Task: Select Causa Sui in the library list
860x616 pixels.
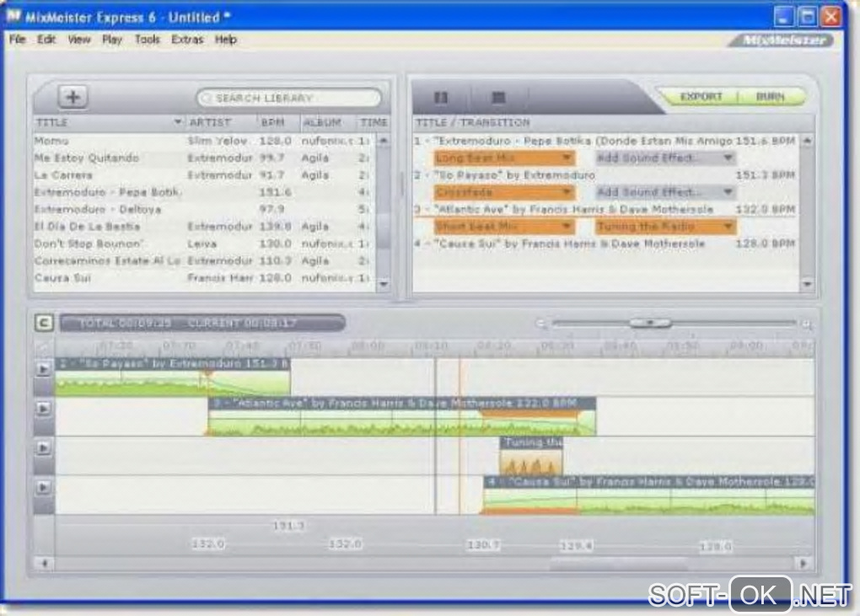Action: 204,278
